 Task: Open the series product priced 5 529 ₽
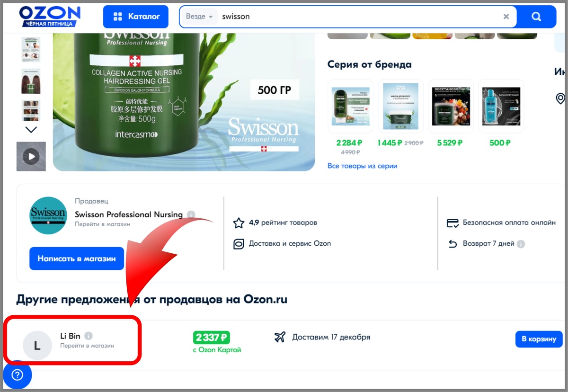click(451, 107)
